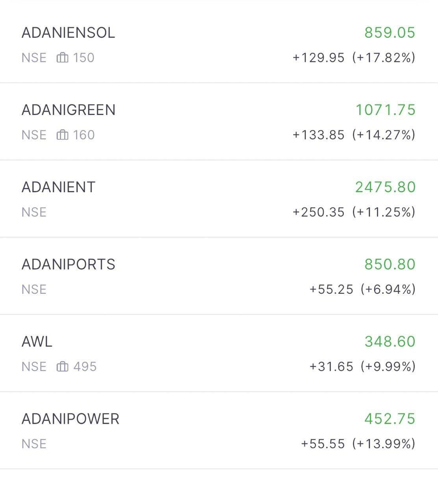Tap the holdings briefcase icon for ADANIENSOL
This screenshot has height=504, width=438.
tap(62, 58)
